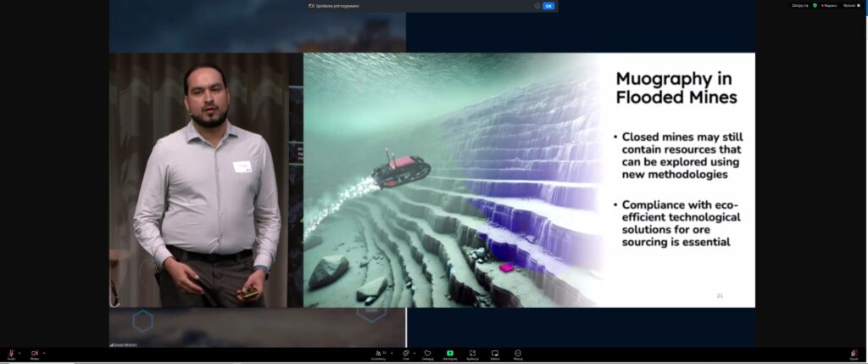The image size is (868, 364).
Task: Click the green encryption shield icon
Action: click(815, 5)
